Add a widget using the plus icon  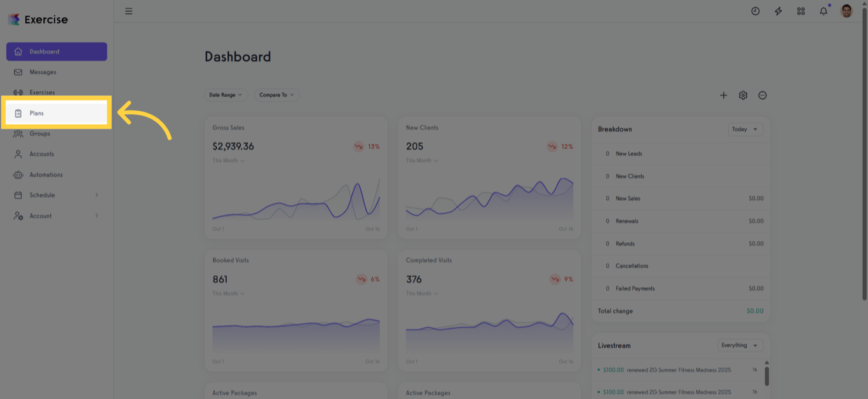pos(724,95)
